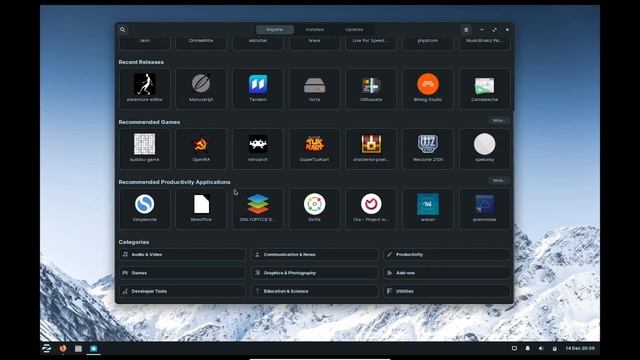Open the Ora project management tile

coord(371,209)
